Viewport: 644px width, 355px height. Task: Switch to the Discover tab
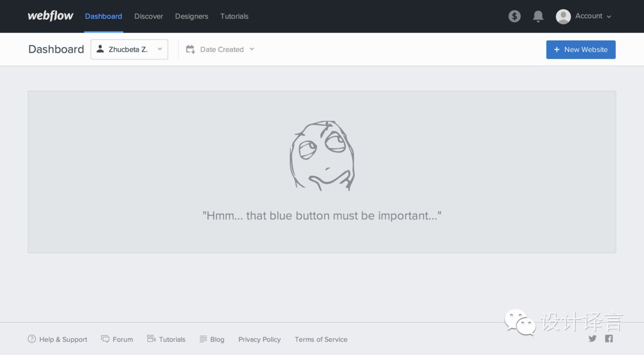[x=149, y=16]
